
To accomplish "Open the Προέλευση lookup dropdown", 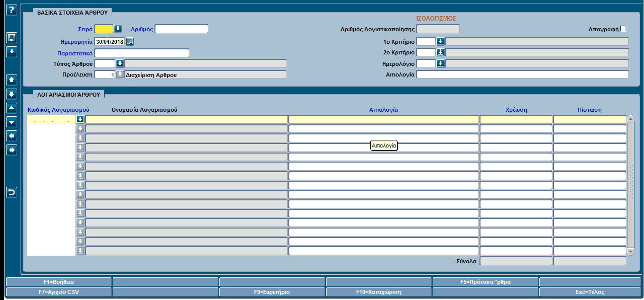I will pyautogui.click(x=120, y=74).
